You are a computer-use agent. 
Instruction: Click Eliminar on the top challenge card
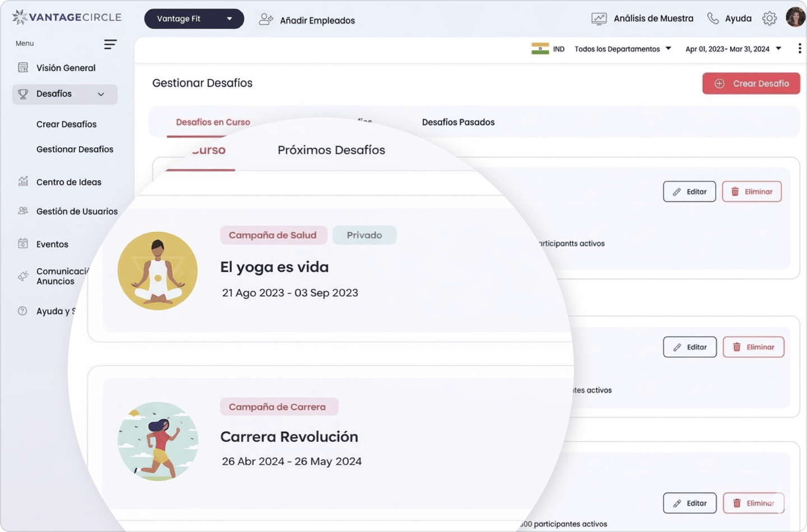[x=752, y=192]
